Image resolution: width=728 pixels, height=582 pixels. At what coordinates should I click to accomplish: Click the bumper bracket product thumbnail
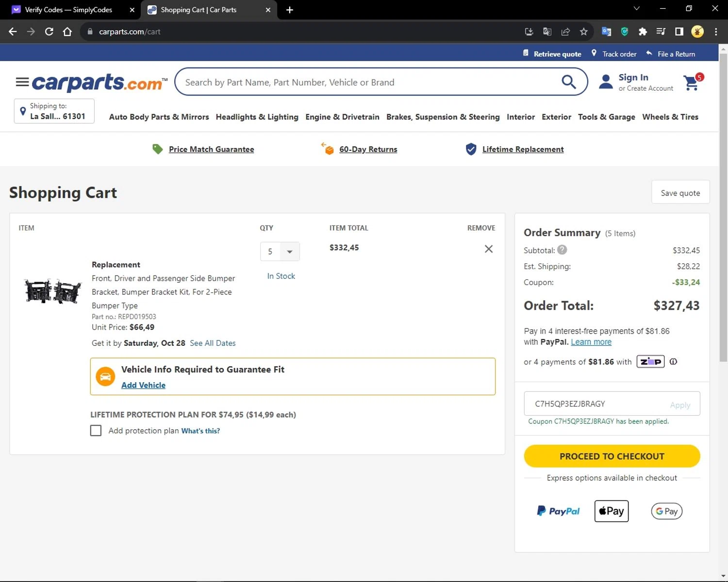53,291
